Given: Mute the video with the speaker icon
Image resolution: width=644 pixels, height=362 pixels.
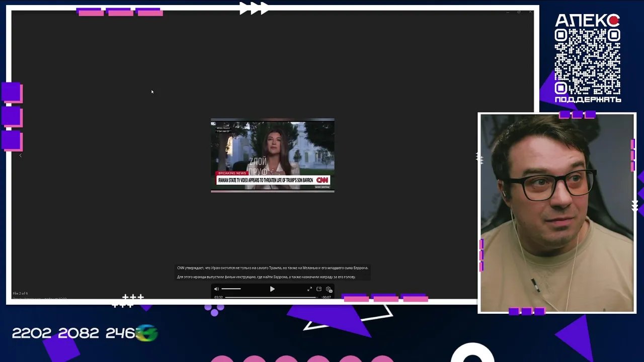Looking at the screenshot, I should (216, 289).
